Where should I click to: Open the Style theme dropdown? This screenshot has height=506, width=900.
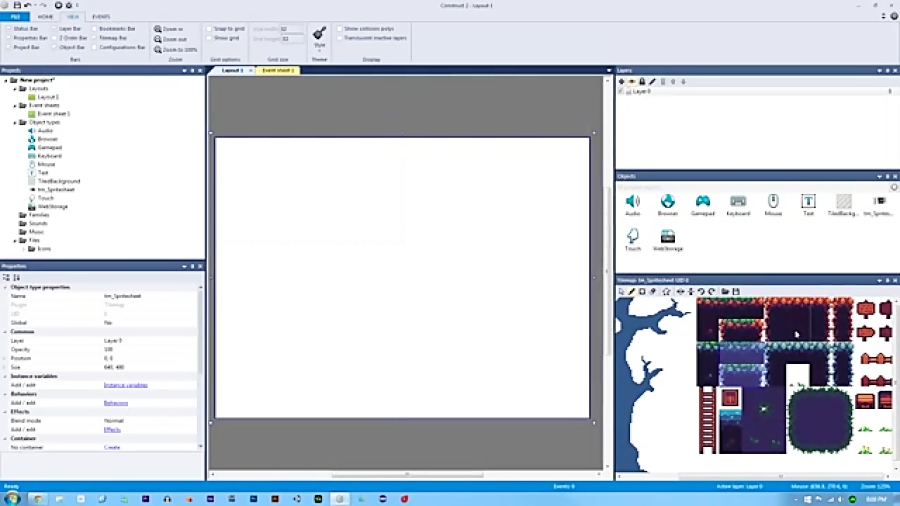click(319, 38)
